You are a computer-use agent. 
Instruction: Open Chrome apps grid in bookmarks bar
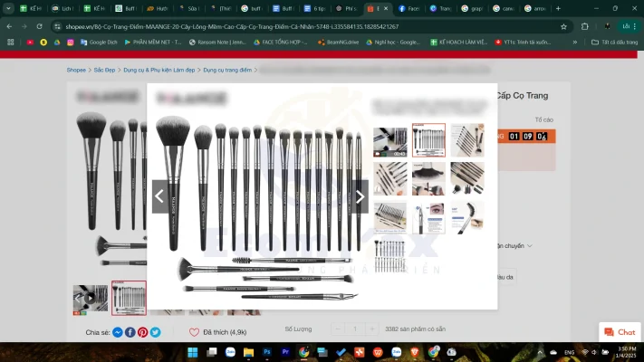pyautogui.click(x=11, y=42)
